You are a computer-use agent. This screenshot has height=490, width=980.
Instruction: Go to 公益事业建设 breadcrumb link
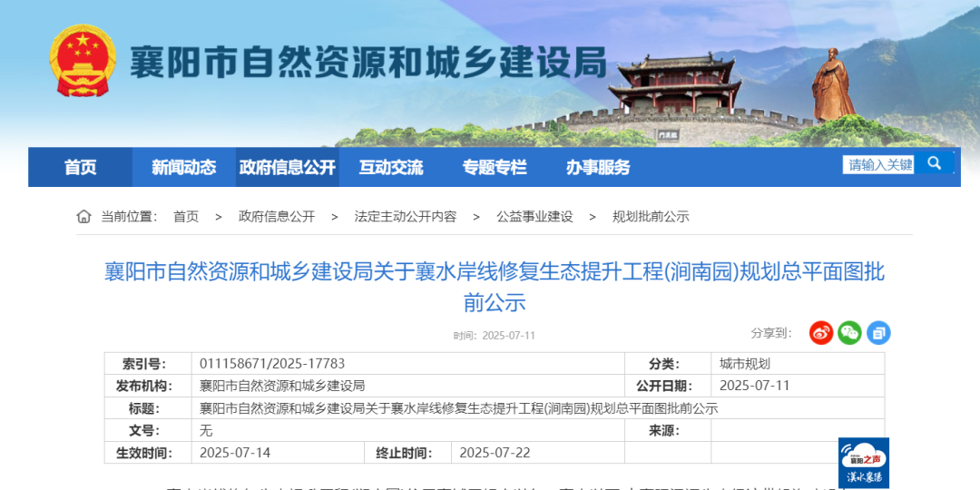(x=534, y=217)
